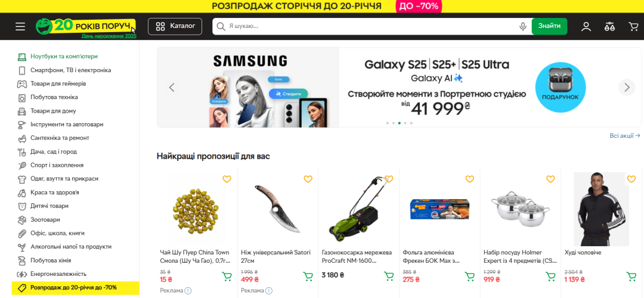Go to previous banner slide
Image resolution: width=644 pixels, height=298 pixels.
(x=172, y=88)
